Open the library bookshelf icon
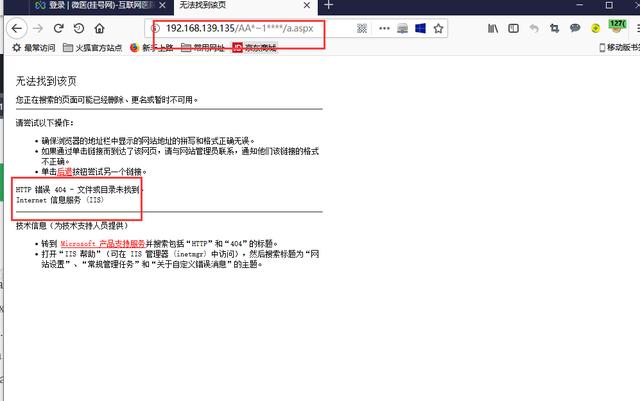Image resolution: width=640 pixels, height=401 pixels. [x=493, y=28]
